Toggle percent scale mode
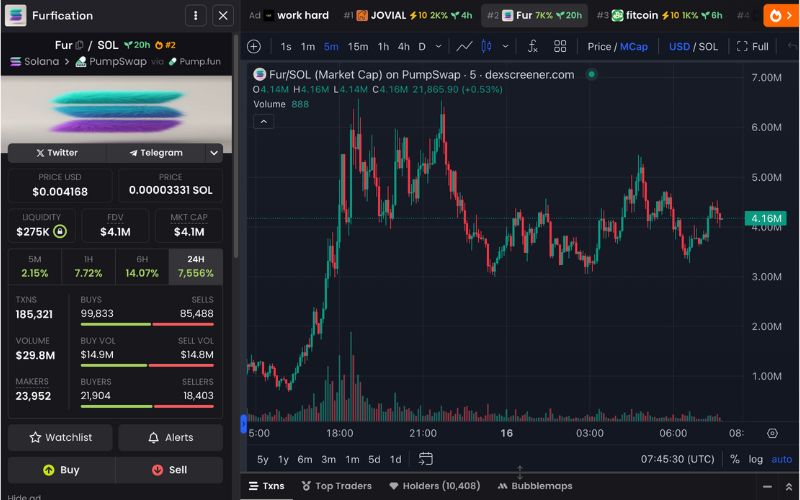This screenshot has width=800, height=500. tap(735, 459)
